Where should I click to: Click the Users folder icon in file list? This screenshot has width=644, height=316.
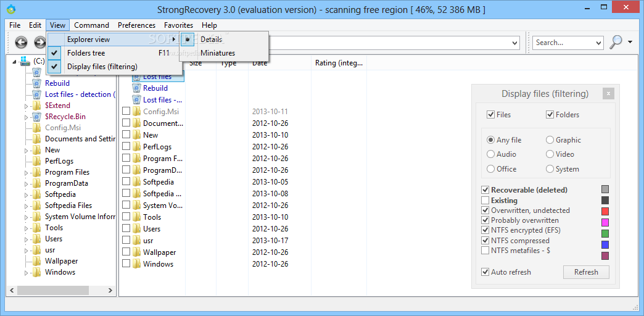pos(137,229)
